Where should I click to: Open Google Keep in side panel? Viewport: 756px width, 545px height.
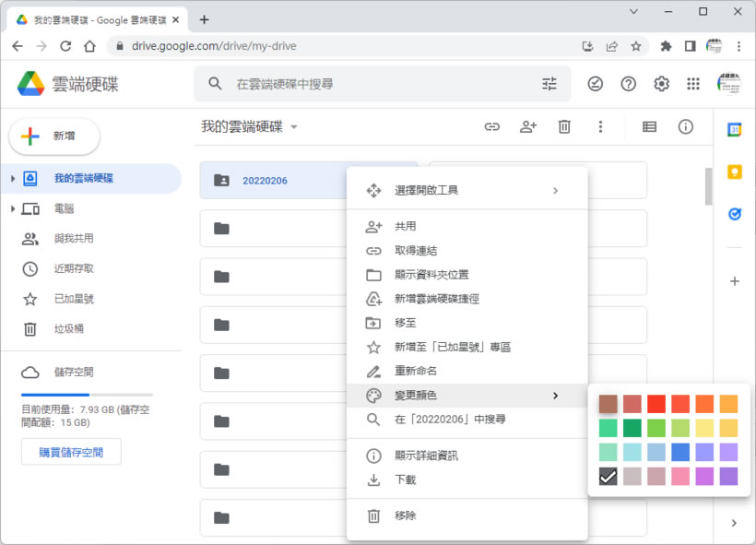(x=735, y=172)
